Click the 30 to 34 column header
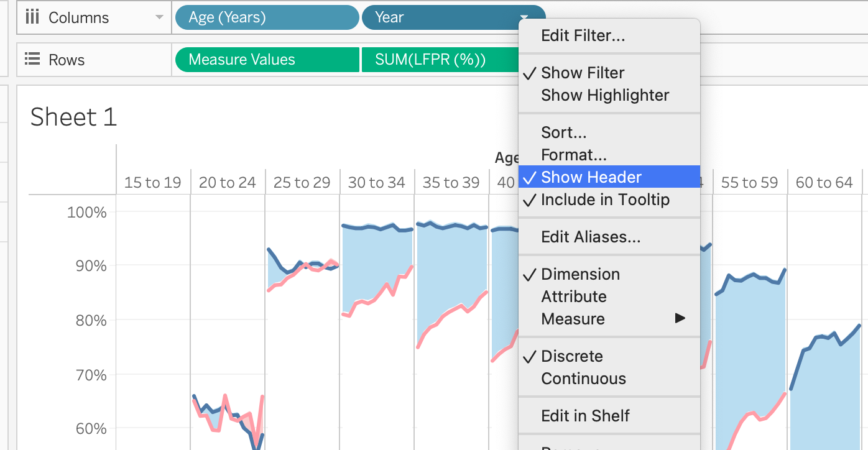Viewport: 868px width, 450px height. click(376, 183)
